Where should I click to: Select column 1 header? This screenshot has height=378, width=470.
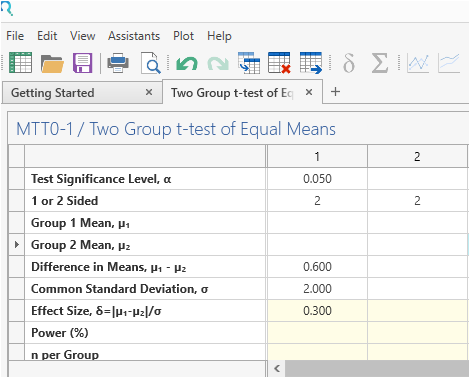coord(317,156)
